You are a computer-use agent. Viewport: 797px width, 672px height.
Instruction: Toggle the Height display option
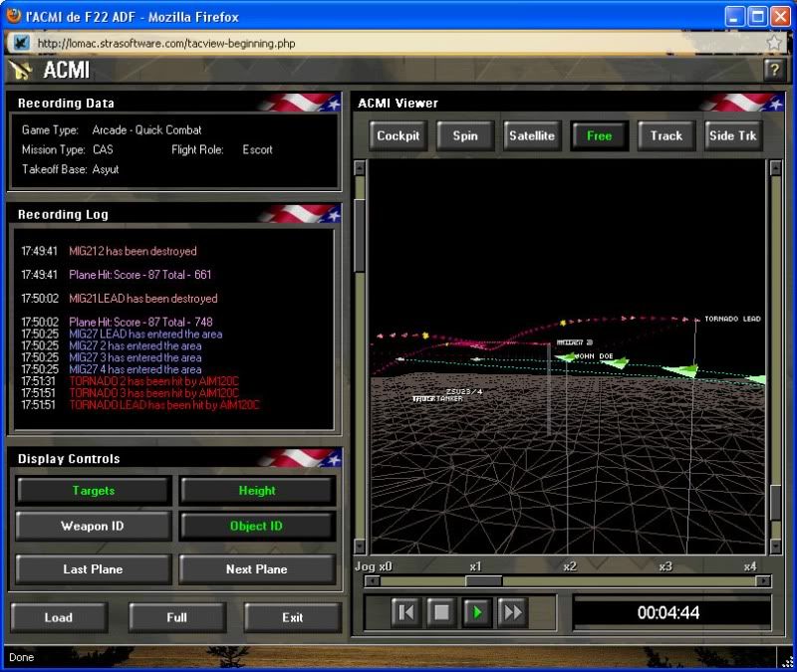[x=256, y=491]
